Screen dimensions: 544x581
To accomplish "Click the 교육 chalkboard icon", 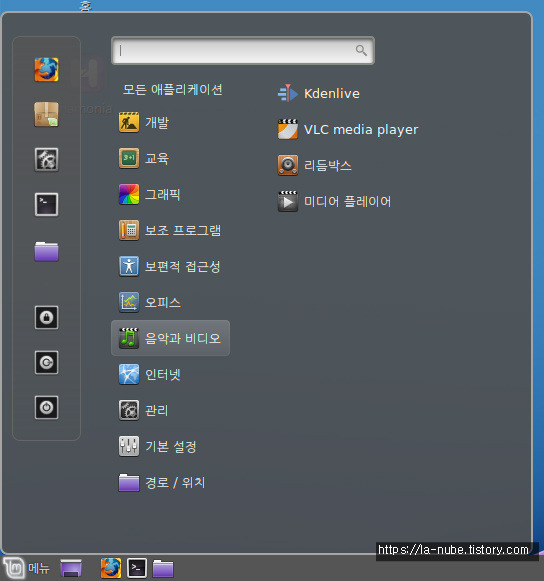I will (x=129, y=158).
